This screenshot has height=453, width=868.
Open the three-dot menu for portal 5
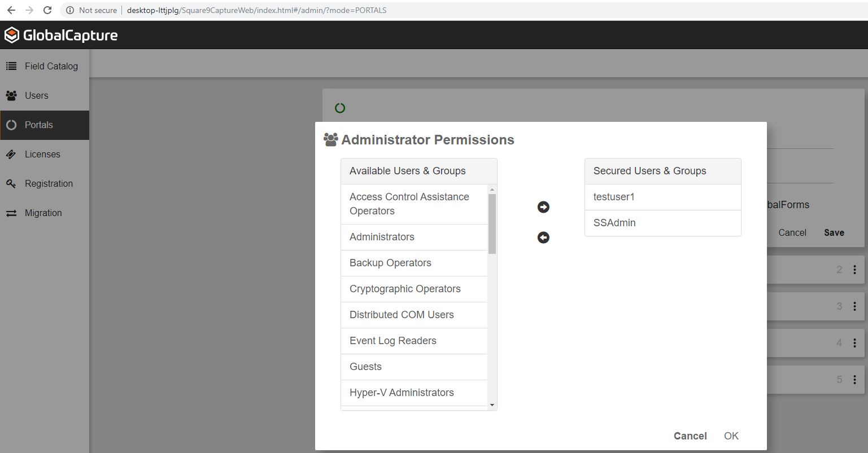click(x=854, y=380)
